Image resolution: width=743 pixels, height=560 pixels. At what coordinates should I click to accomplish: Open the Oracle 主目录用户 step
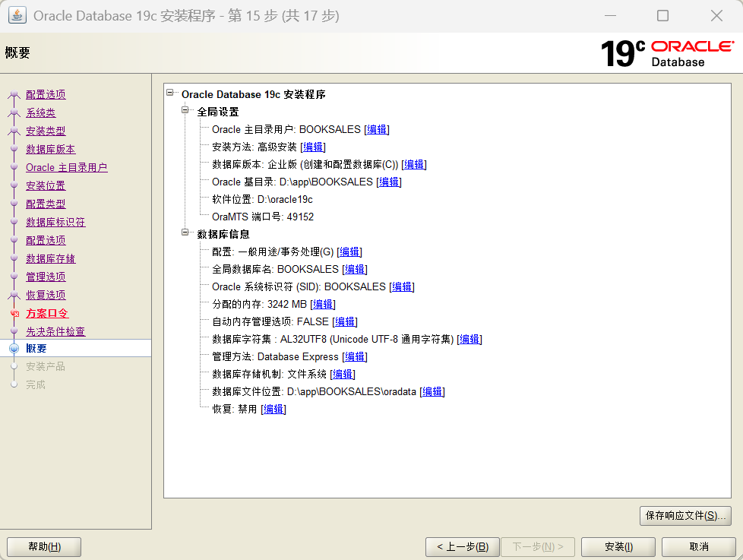click(66, 167)
